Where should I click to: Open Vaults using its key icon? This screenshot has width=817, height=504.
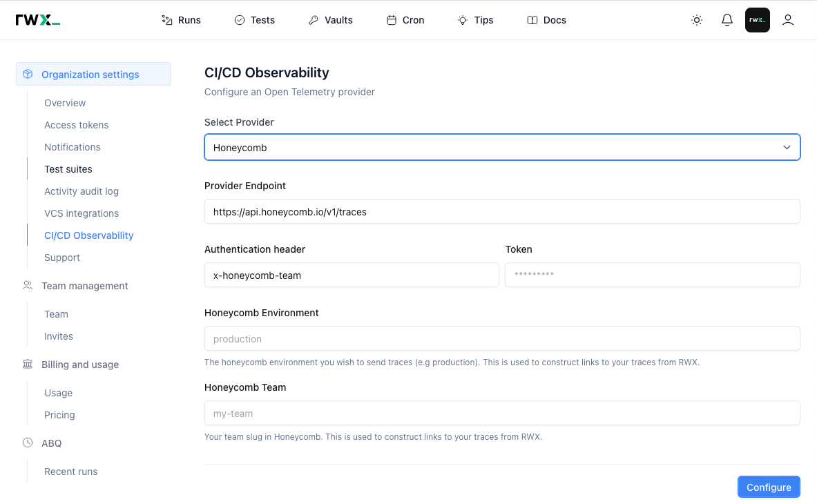314,20
